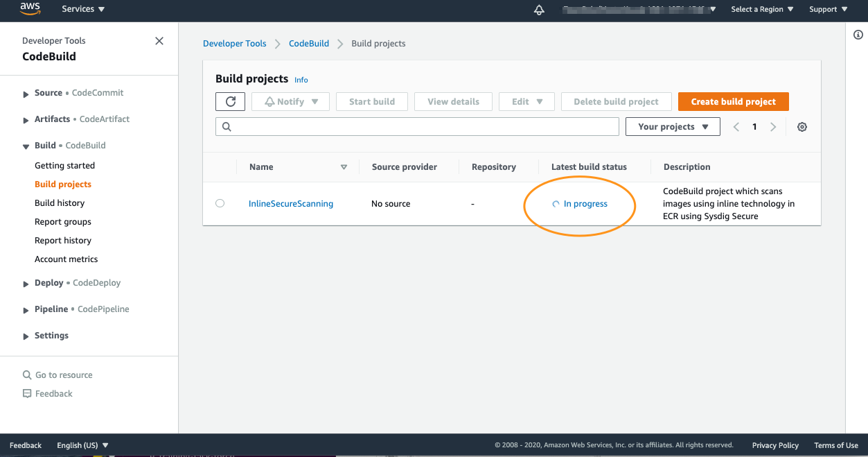868x457 pixels.
Task: Go to next page of build projects
Action: point(773,127)
